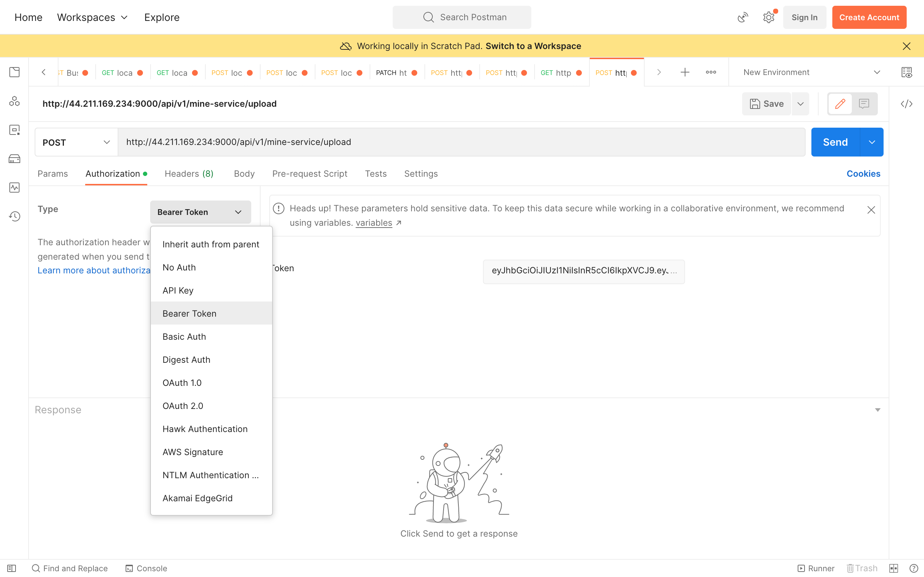Open the APIs sidebar icon

(14, 101)
